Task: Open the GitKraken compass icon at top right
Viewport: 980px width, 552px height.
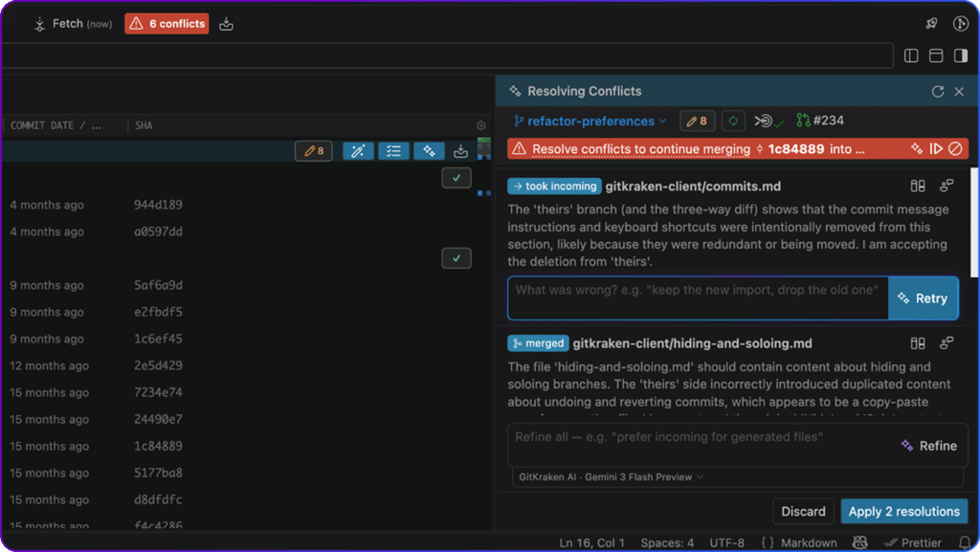Action: [961, 24]
